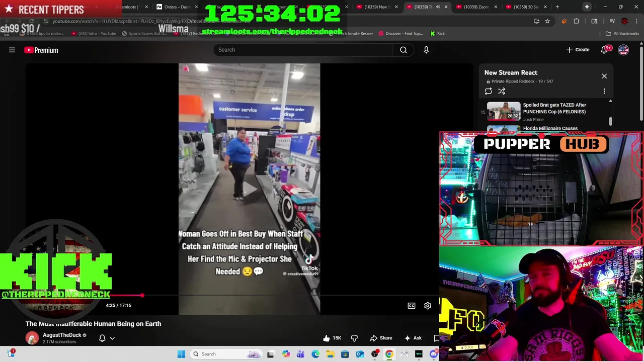Focus the YouTube search input field

[x=303, y=50]
